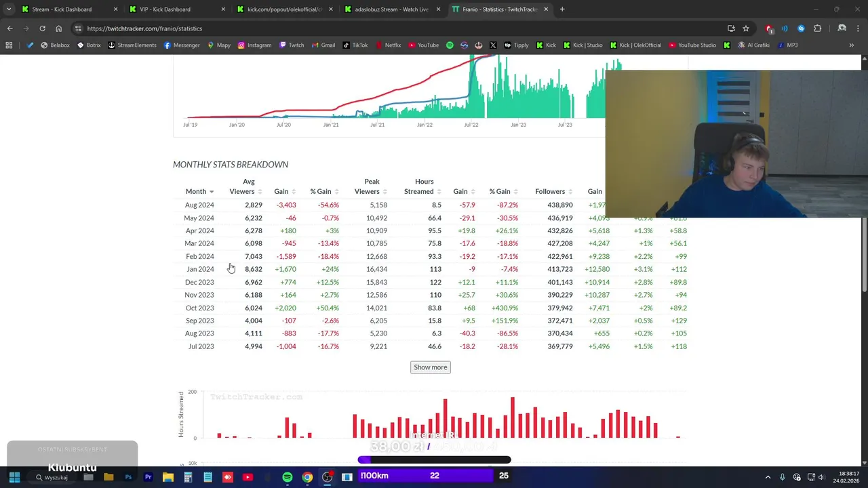Open the Belabox bookmark

coord(55,45)
